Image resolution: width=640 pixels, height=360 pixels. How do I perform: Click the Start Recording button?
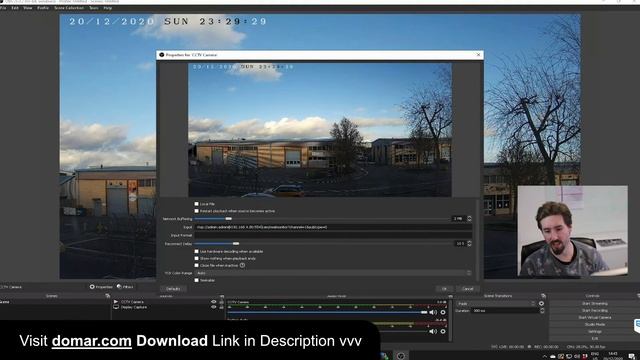595,311
